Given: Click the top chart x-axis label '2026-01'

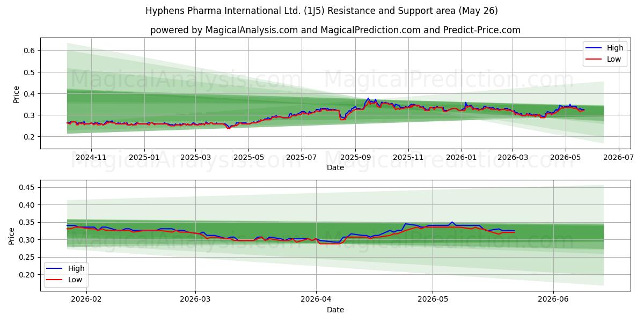Looking at the screenshot, I should (x=462, y=158).
